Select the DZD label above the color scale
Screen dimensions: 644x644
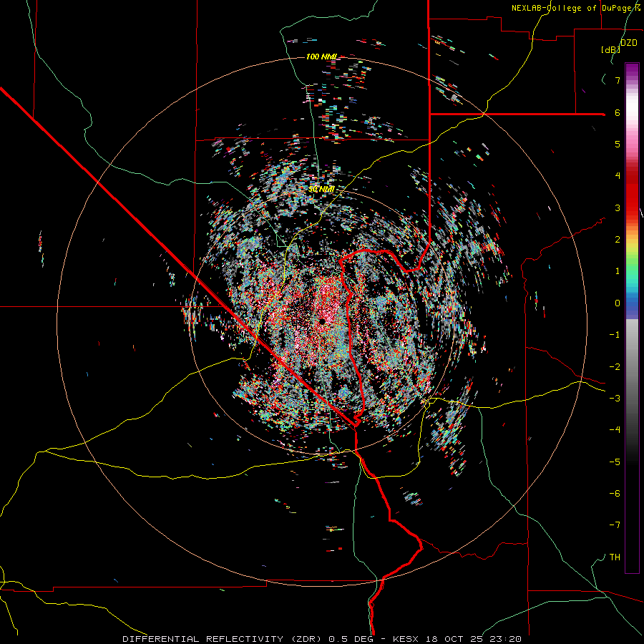pos(628,42)
